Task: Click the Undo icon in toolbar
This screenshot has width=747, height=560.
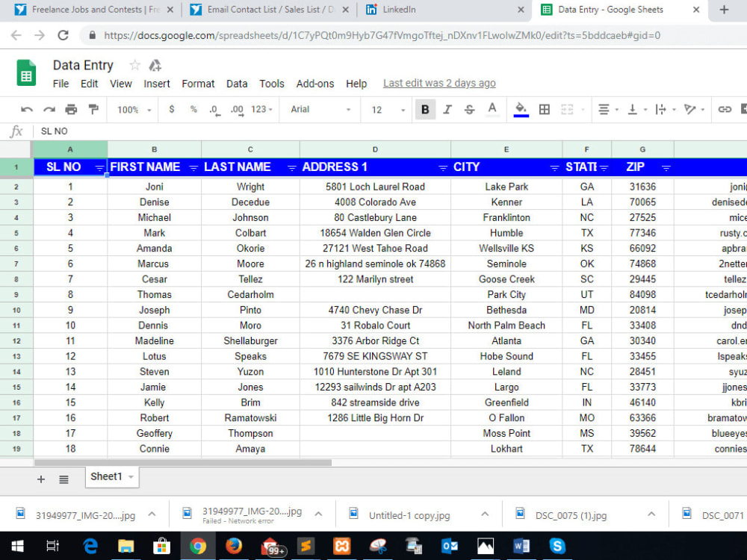Action: [27, 110]
